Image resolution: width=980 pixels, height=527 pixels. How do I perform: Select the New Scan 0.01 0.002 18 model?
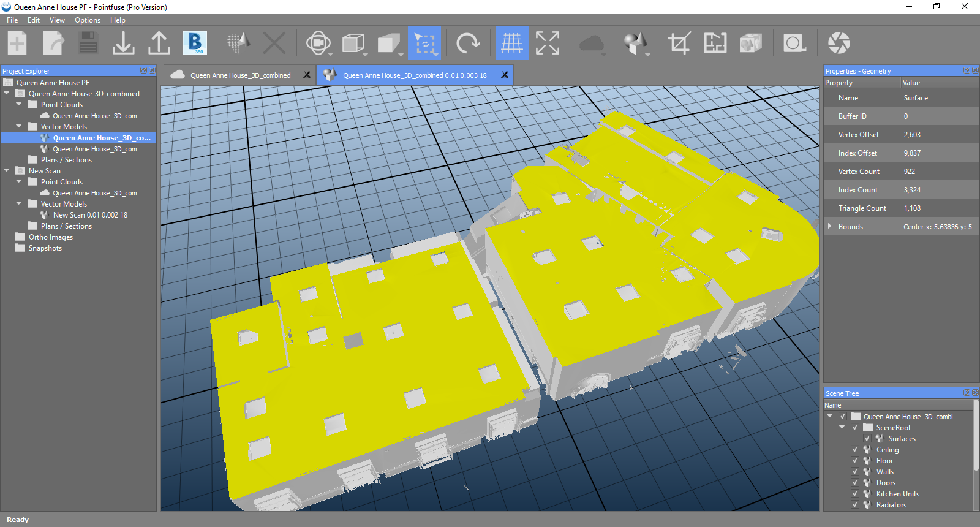[90, 215]
